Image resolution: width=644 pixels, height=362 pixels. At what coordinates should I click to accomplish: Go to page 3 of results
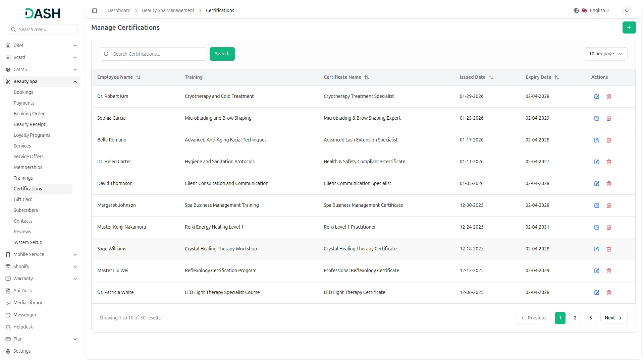click(590, 318)
